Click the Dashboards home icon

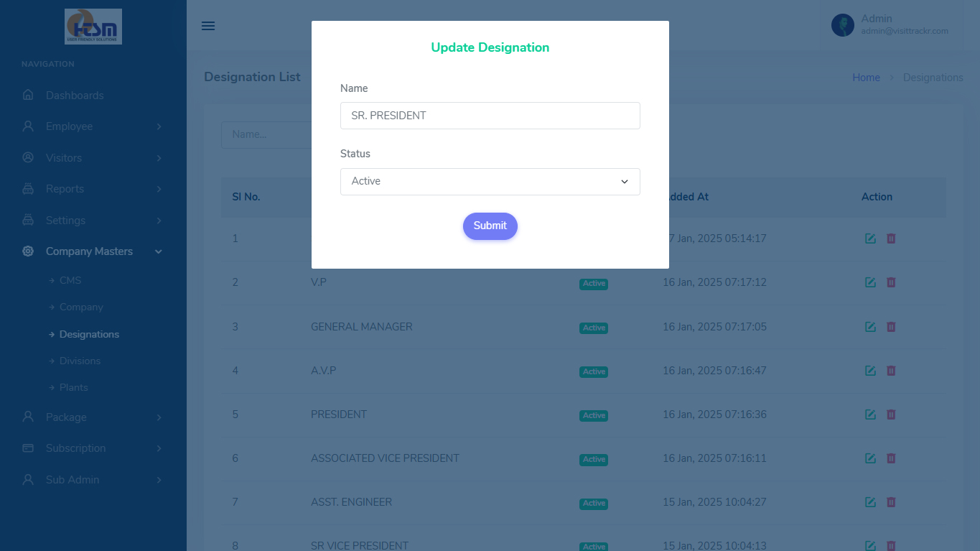pyautogui.click(x=28, y=96)
